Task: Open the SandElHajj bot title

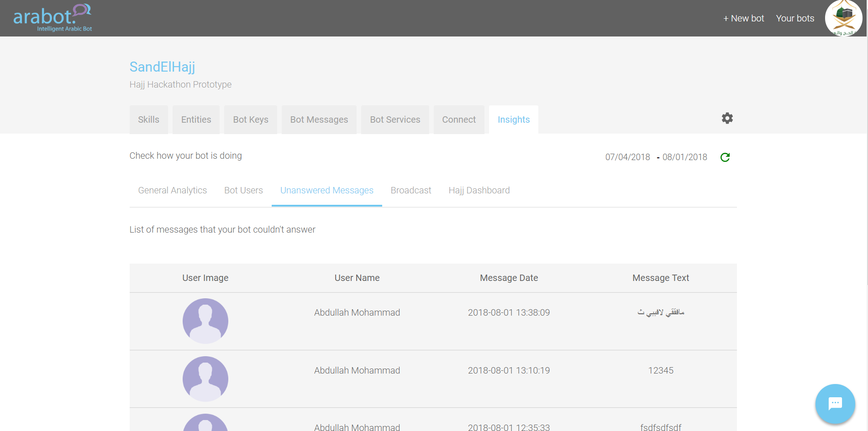Action: [162, 67]
